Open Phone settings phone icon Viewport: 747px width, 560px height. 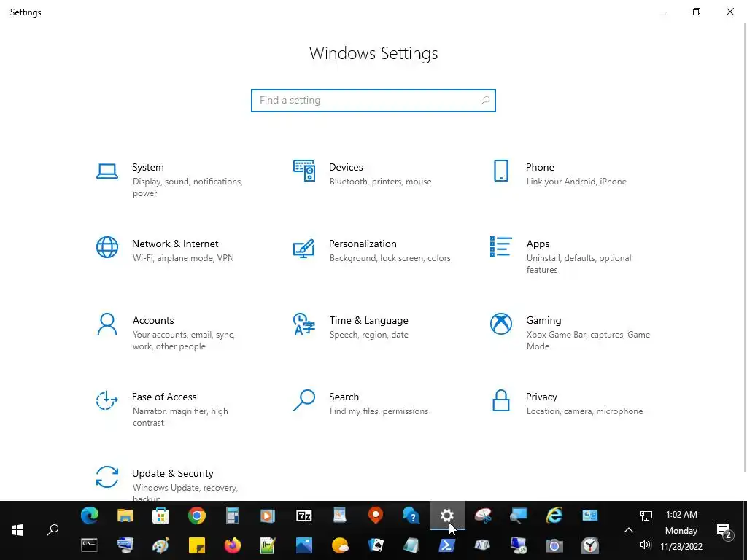tap(500, 171)
